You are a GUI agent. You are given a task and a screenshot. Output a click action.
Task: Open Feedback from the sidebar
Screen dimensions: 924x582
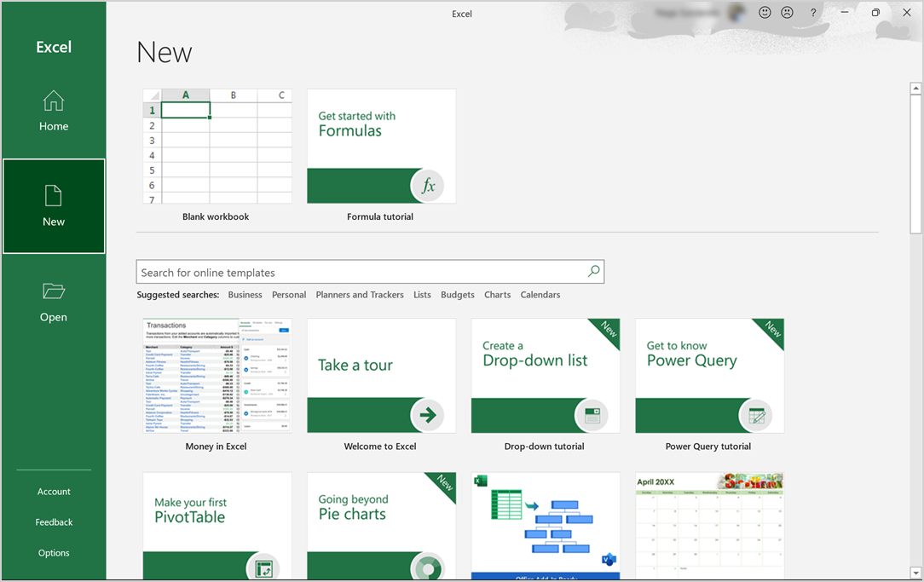(54, 522)
